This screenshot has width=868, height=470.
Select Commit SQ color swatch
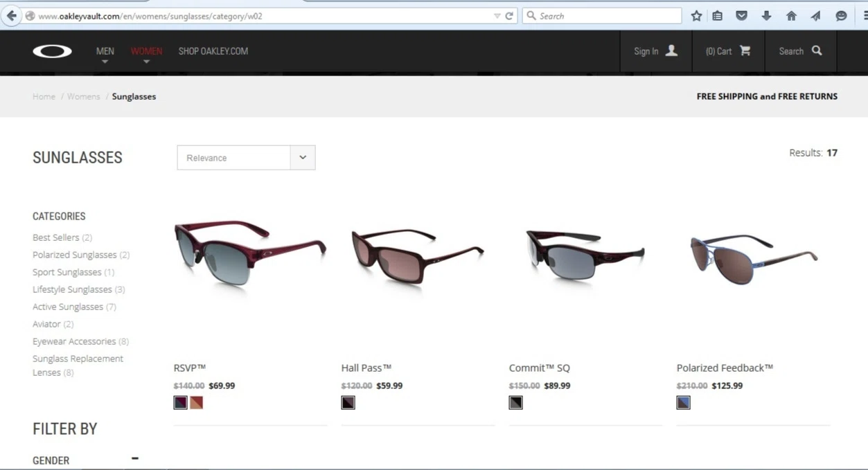pos(515,402)
